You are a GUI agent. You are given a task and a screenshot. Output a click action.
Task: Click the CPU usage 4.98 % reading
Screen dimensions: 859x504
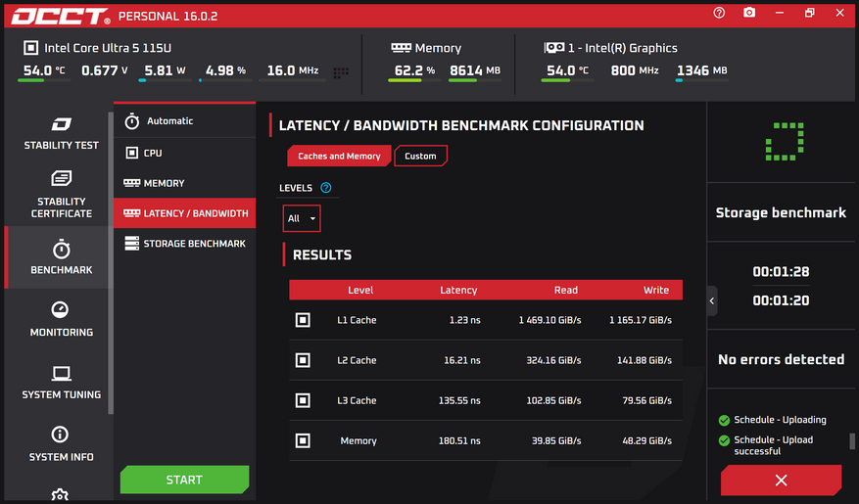coord(225,70)
